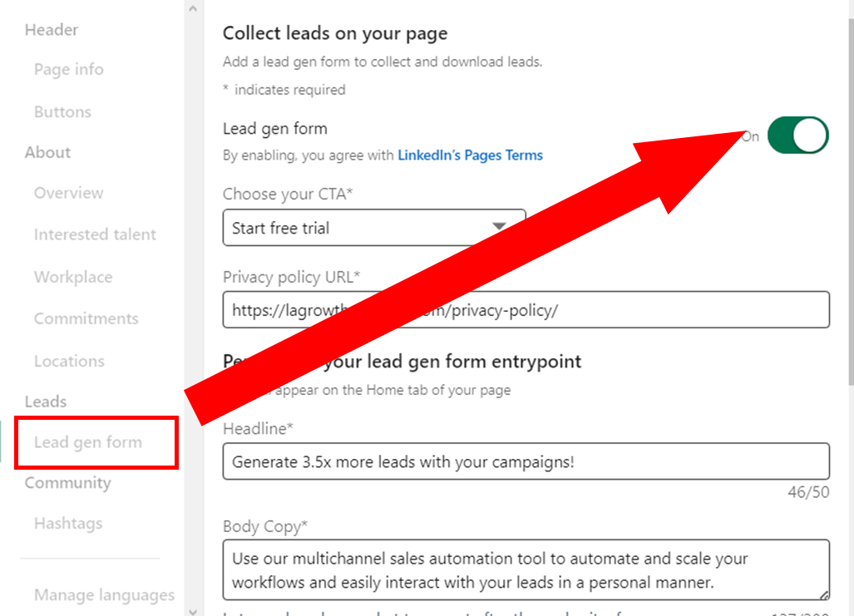Click the Body Copy text area
Image resolution: width=854 pixels, height=616 pixels.
coord(526,569)
